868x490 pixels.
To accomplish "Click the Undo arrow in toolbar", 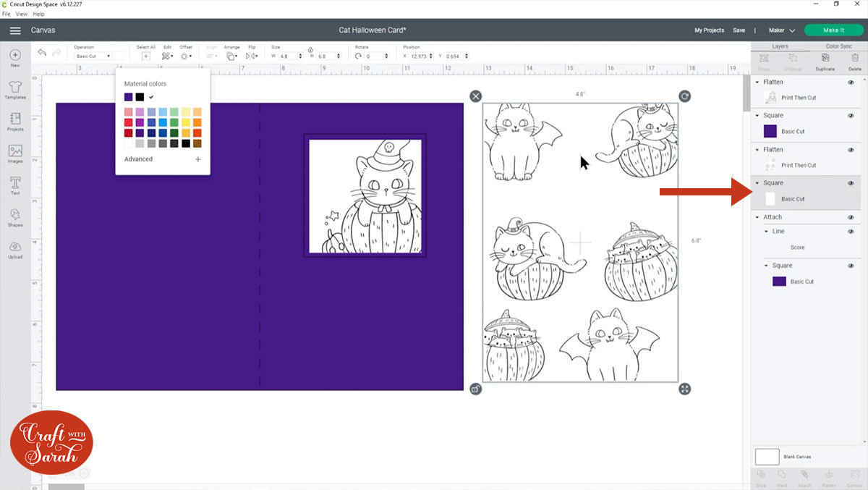I will 41,53.
